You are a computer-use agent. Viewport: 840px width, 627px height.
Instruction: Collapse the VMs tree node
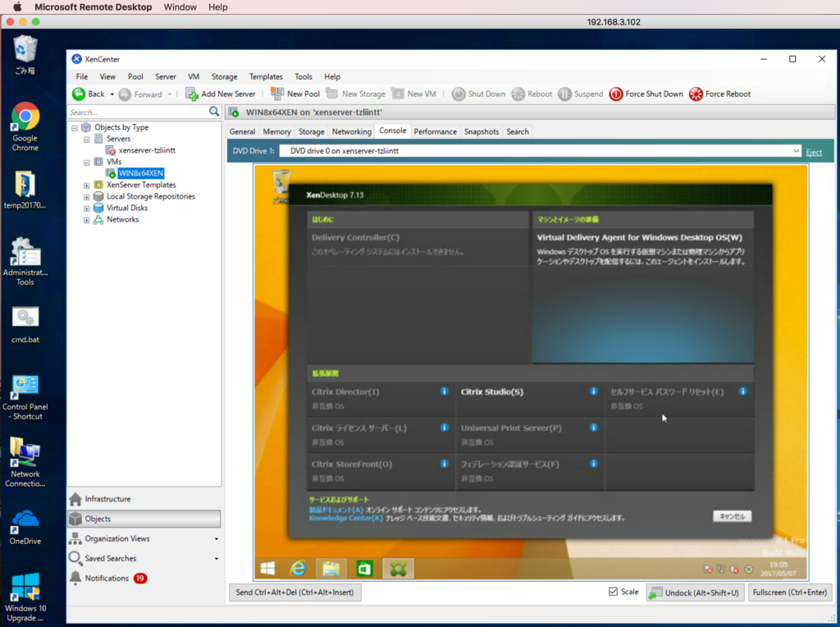pos(86,162)
